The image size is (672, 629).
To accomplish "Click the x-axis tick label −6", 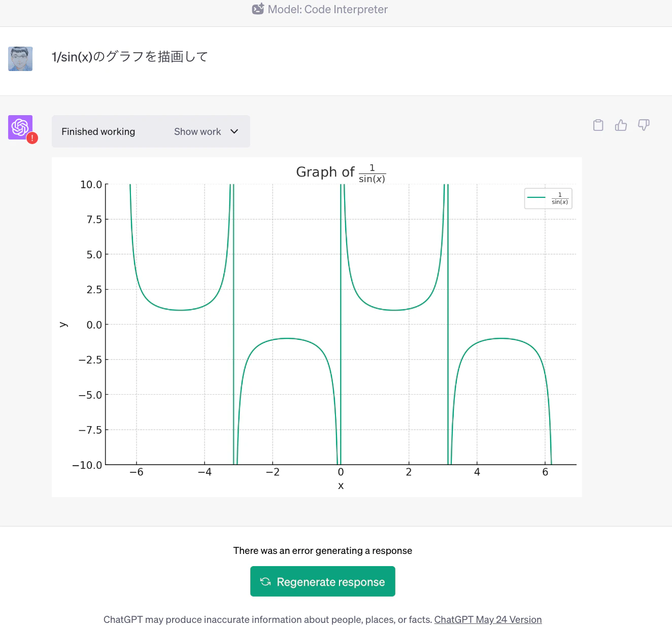I will pyautogui.click(x=136, y=472).
